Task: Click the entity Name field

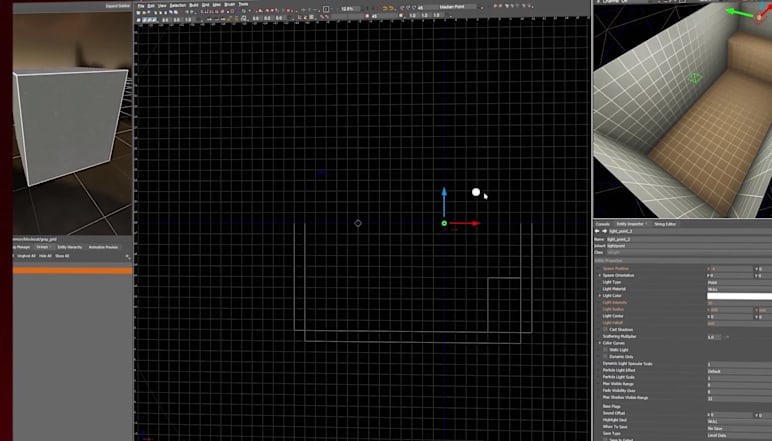Action: [689, 239]
